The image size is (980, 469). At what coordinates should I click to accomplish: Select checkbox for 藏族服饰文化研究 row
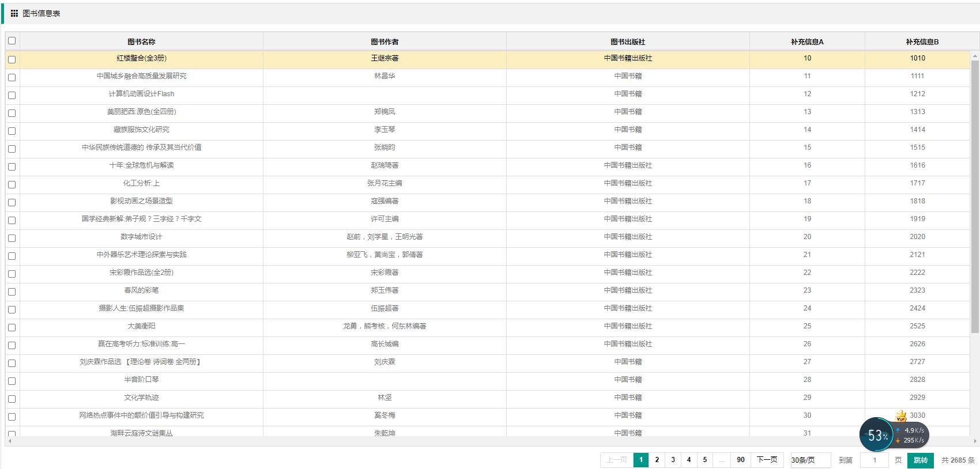click(12, 131)
